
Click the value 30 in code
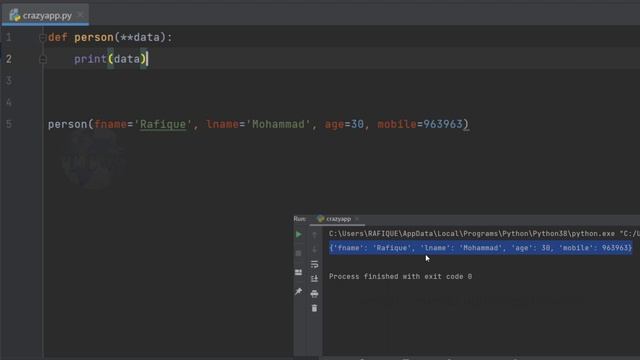357,124
